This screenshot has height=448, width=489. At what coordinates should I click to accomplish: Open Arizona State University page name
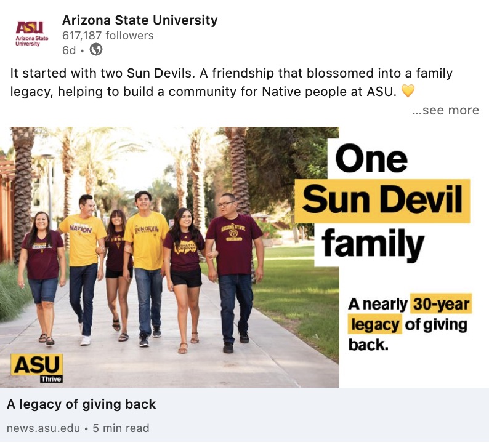click(x=140, y=20)
